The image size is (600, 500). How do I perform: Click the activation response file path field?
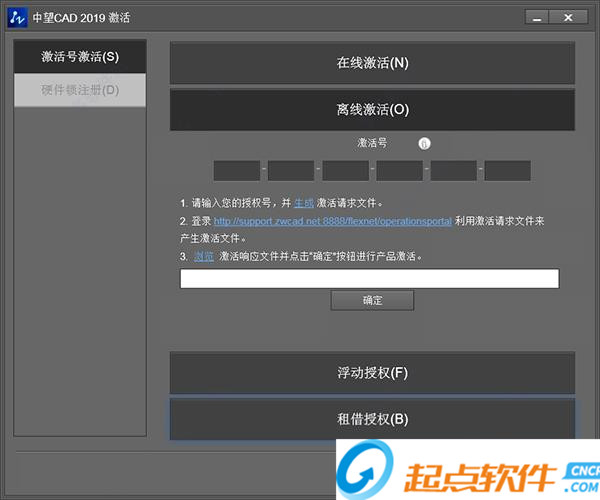370,278
